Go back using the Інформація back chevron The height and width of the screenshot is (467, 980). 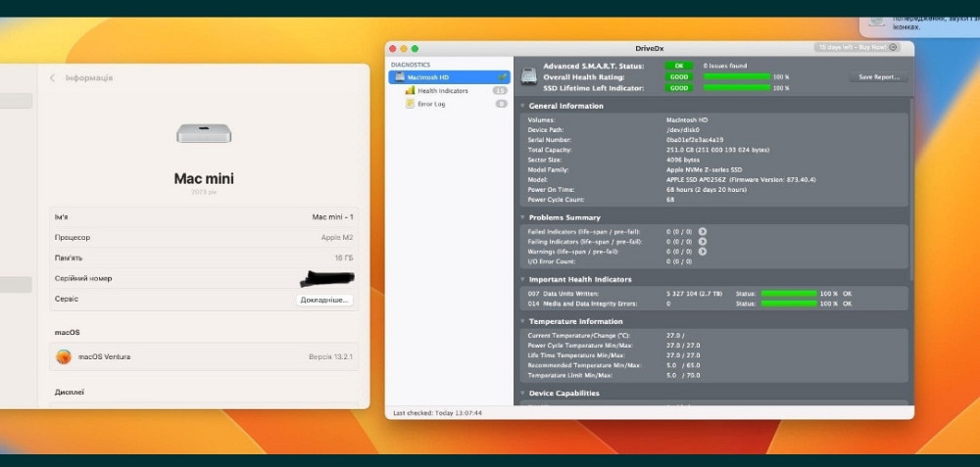pos(53,77)
